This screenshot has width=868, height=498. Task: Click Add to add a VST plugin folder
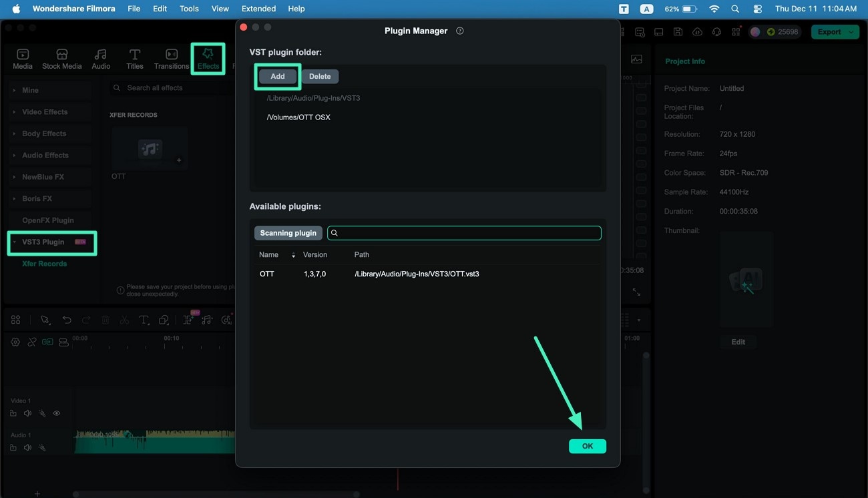pyautogui.click(x=277, y=76)
